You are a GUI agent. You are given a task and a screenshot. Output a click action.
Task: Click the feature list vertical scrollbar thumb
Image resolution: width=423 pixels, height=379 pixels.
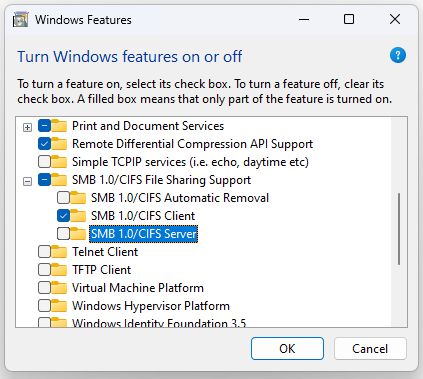coord(399,229)
